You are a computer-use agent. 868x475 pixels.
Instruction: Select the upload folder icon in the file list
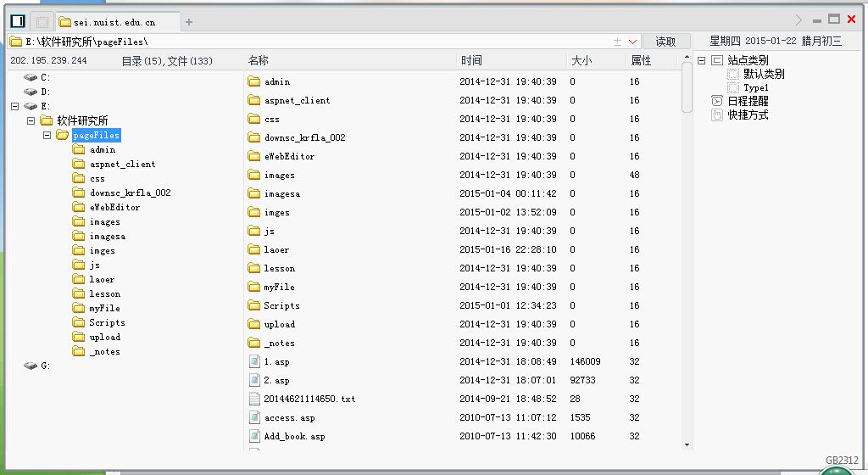[254, 324]
